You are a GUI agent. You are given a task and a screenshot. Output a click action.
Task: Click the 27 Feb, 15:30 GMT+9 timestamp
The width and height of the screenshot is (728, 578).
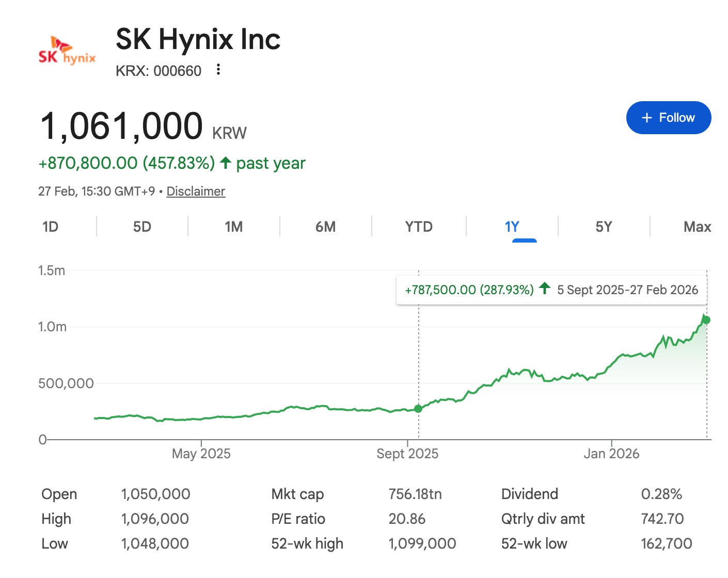[x=97, y=191]
